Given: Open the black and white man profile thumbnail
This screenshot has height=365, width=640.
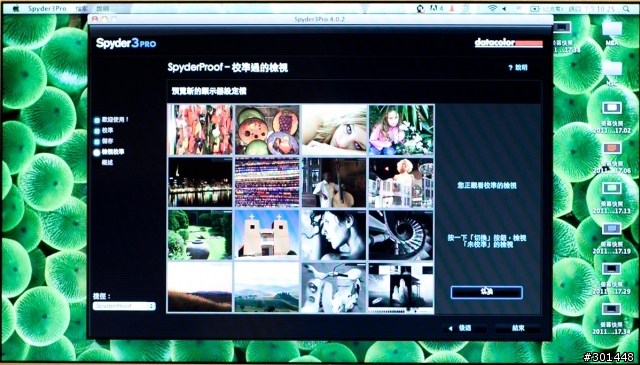Looking at the screenshot, I should pos(334,235).
